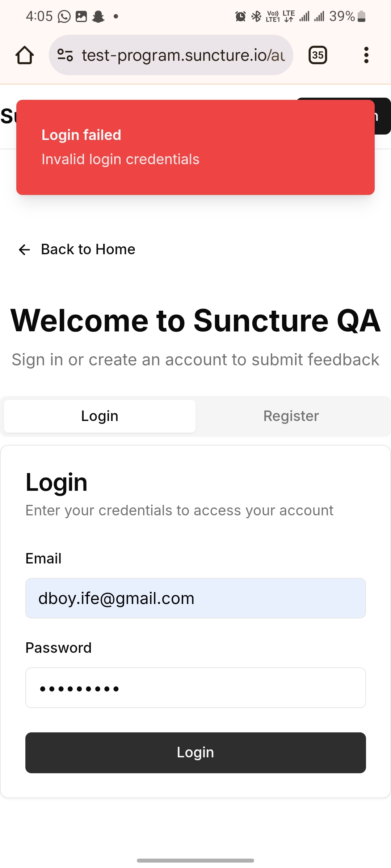Tap the battery indicator icon
Viewport: 391px width, 868px height.
pos(361,17)
